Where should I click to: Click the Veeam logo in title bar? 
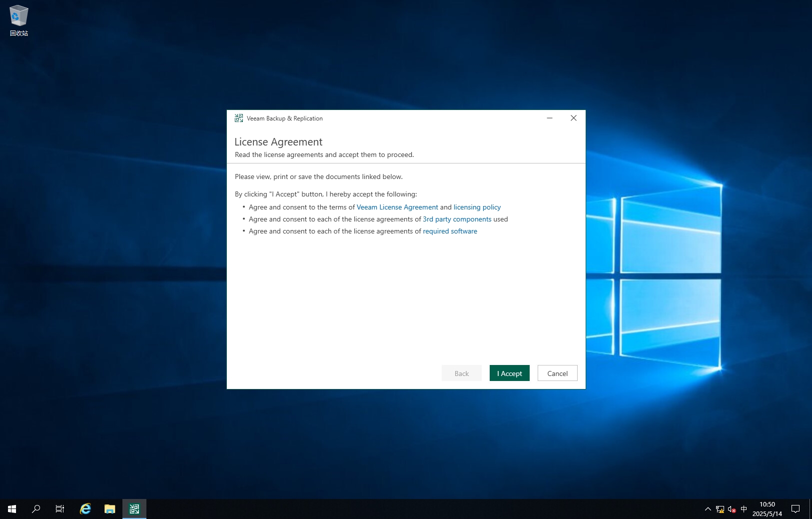click(x=239, y=118)
